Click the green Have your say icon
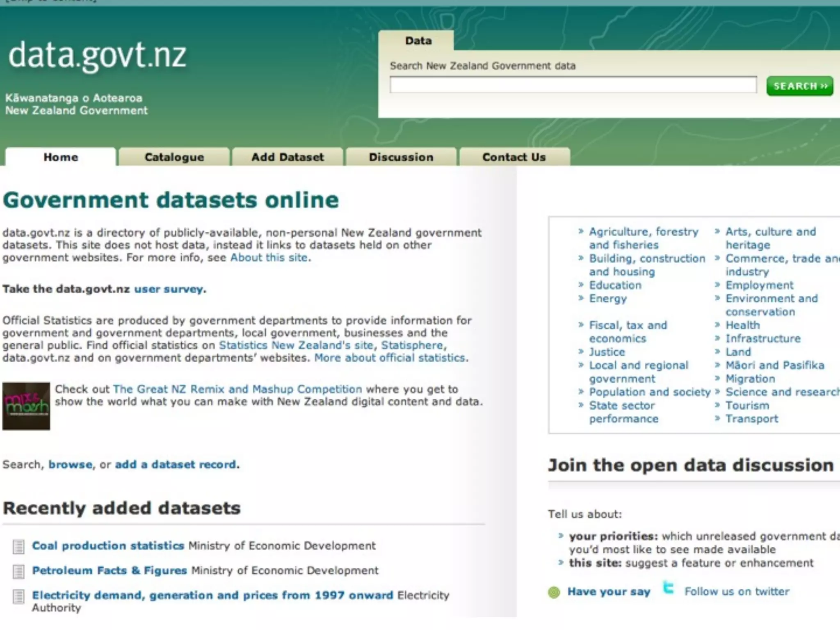 pos(554,592)
